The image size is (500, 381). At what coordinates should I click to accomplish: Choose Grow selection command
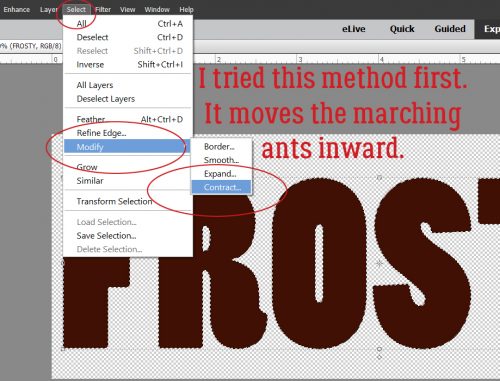tap(127, 167)
